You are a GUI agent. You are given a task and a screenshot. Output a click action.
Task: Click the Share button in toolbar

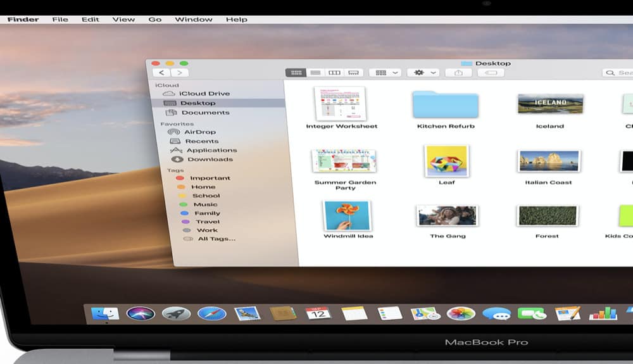458,73
